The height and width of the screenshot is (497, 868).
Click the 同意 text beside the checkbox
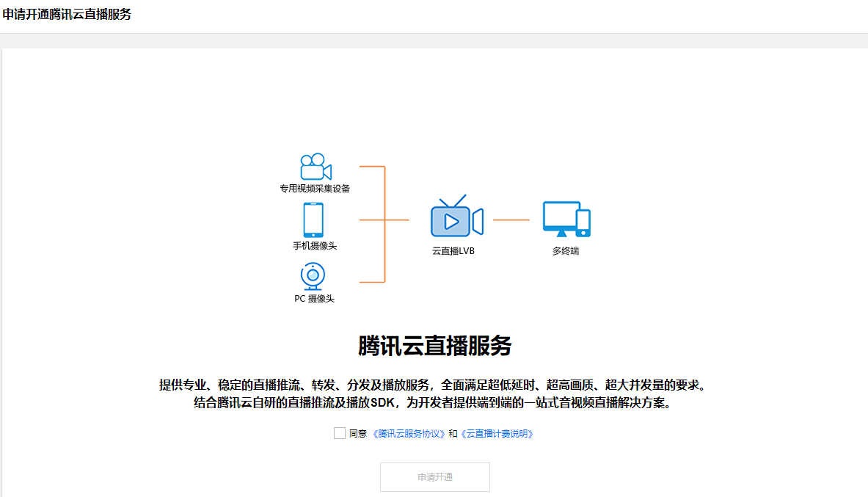tap(358, 434)
